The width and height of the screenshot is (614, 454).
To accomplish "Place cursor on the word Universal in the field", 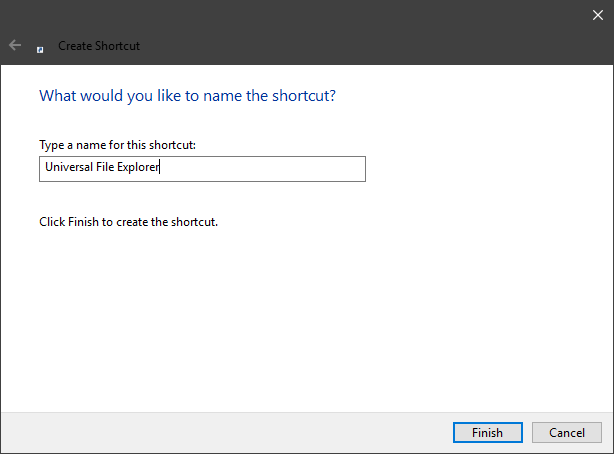I will (x=67, y=169).
